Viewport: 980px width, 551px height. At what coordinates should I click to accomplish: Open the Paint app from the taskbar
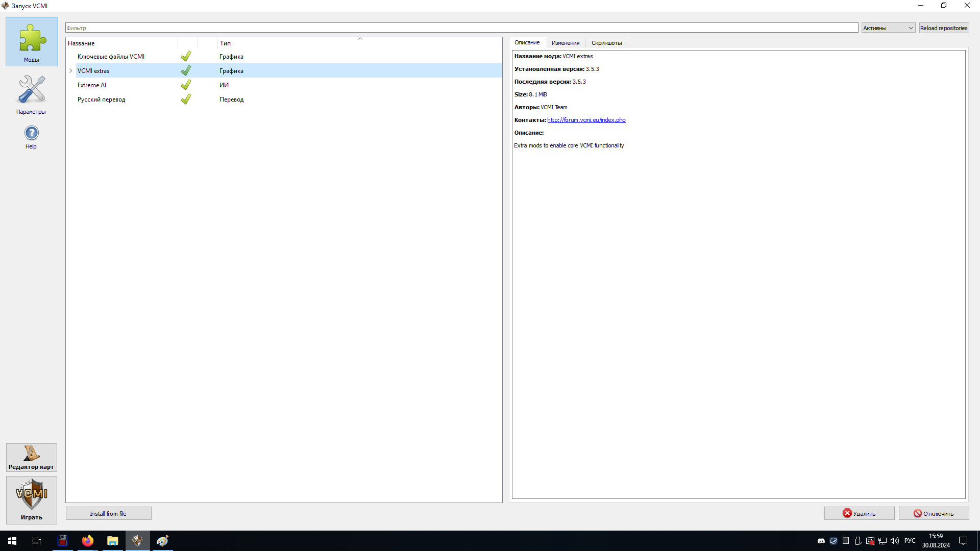[162, 541]
